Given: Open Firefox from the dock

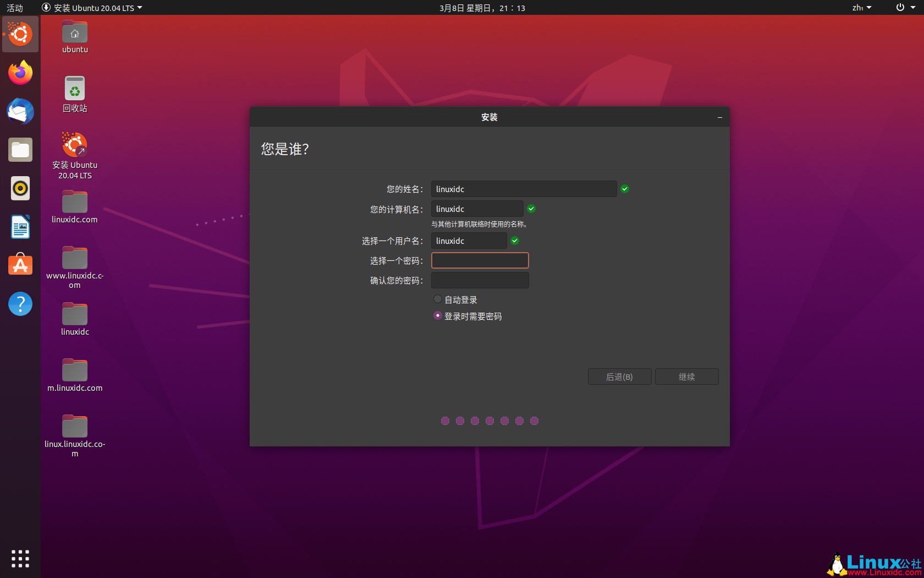Looking at the screenshot, I should pos(20,73).
